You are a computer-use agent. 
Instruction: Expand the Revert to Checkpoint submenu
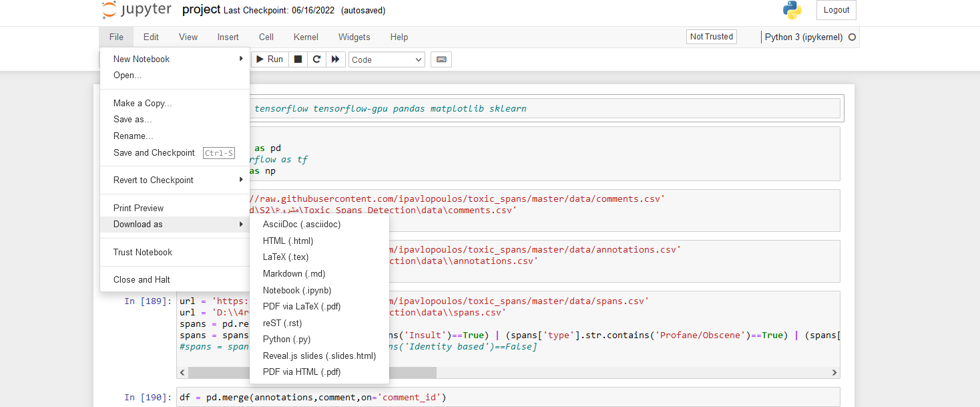[175, 180]
